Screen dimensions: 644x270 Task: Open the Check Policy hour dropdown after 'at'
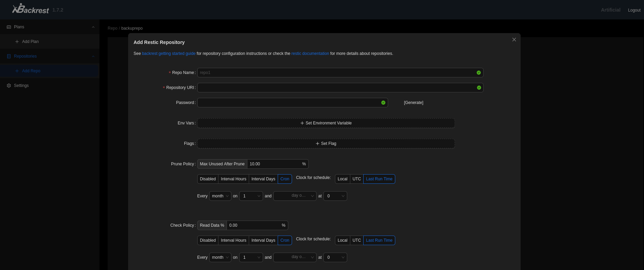(335, 257)
